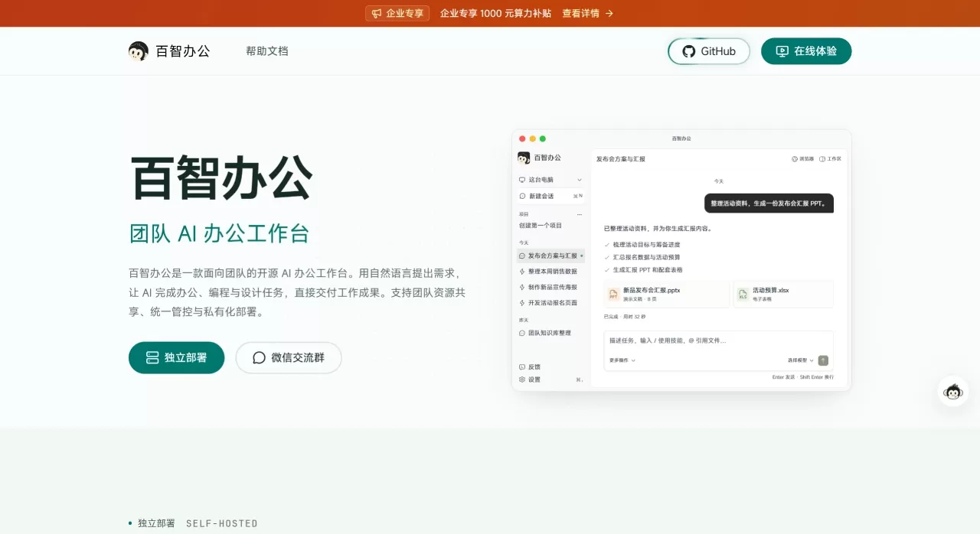Open 设置 settings in app sidebar

pos(530,379)
